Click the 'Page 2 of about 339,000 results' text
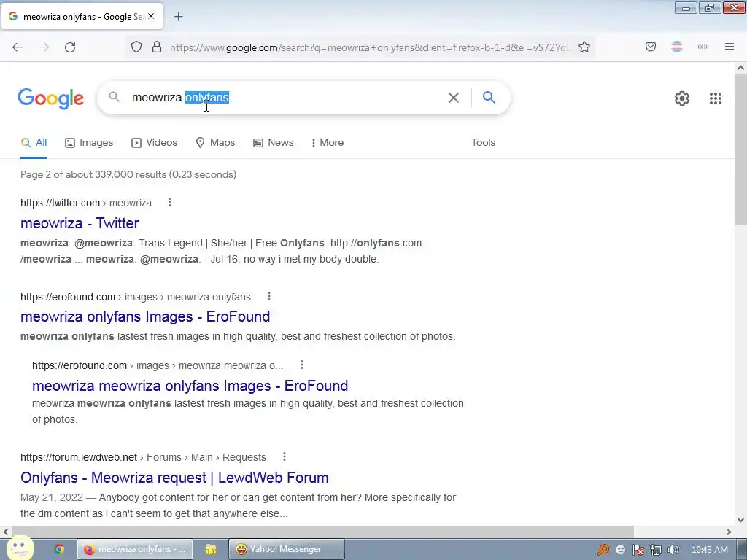 point(128,174)
